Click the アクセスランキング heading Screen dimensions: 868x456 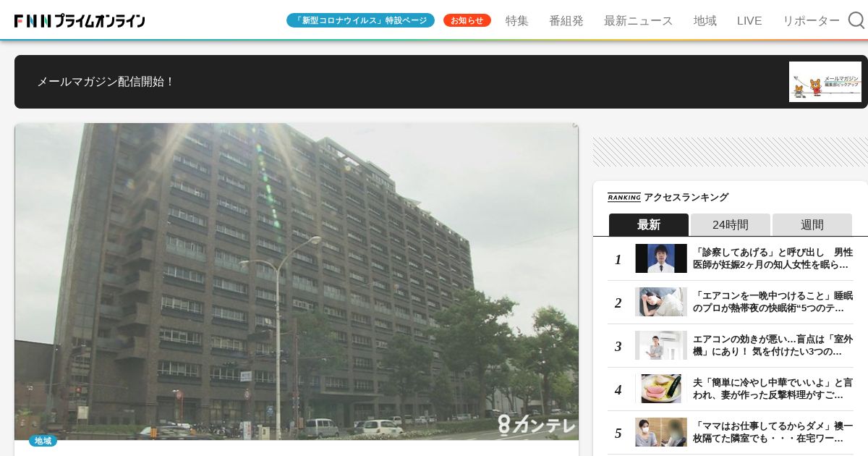tap(686, 197)
